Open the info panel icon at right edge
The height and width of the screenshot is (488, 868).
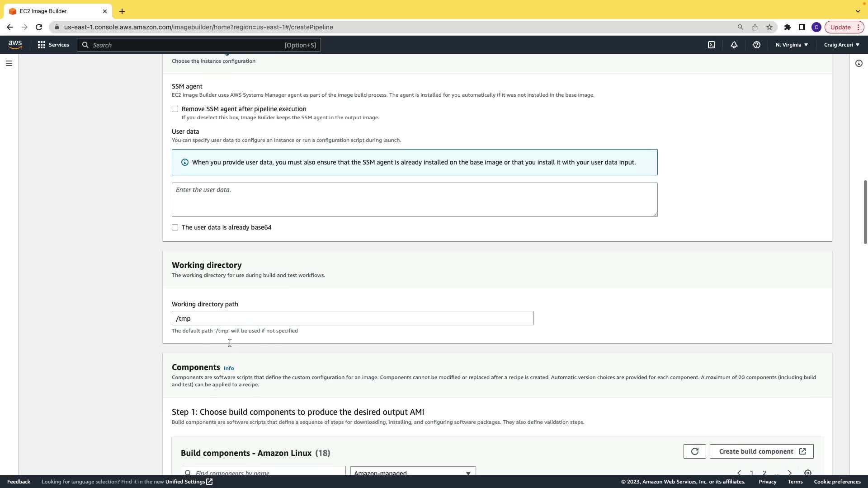click(859, 63)
